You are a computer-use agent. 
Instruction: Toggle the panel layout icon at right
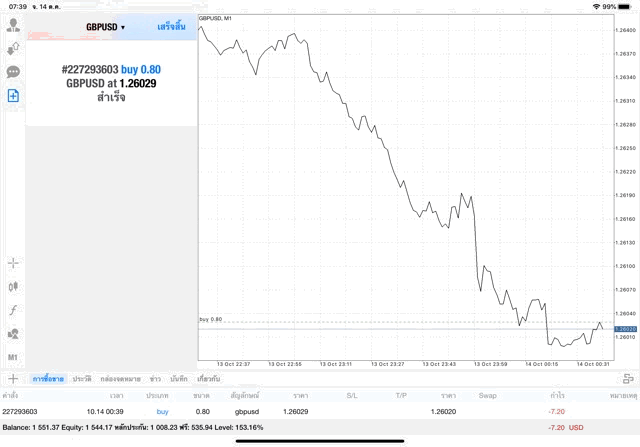coord(628,379)
